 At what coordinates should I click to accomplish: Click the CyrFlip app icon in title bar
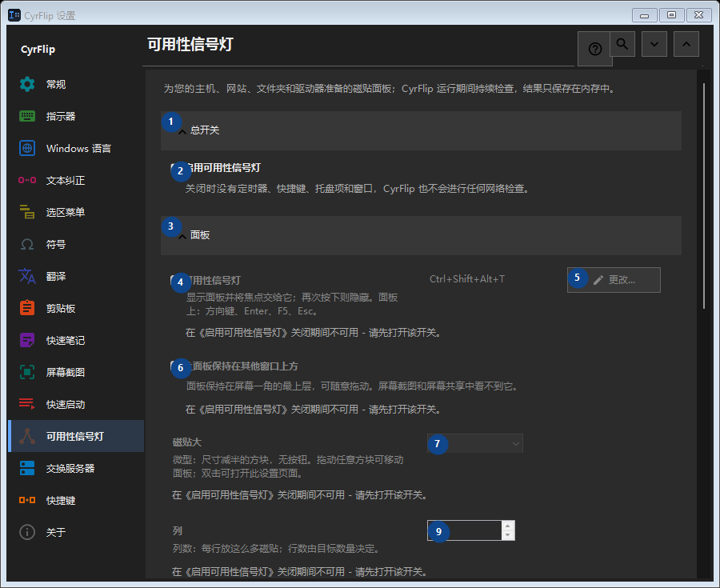(14, 15)
